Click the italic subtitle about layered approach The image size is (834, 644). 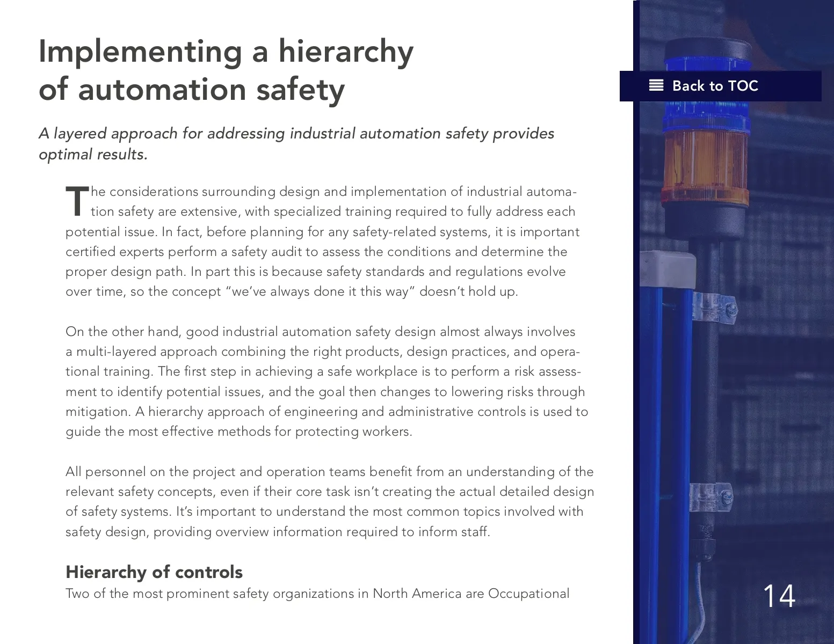click(x=296, y=143)
